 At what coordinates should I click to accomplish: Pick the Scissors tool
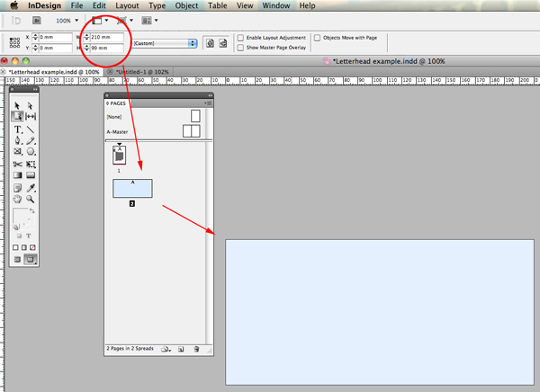18,165
